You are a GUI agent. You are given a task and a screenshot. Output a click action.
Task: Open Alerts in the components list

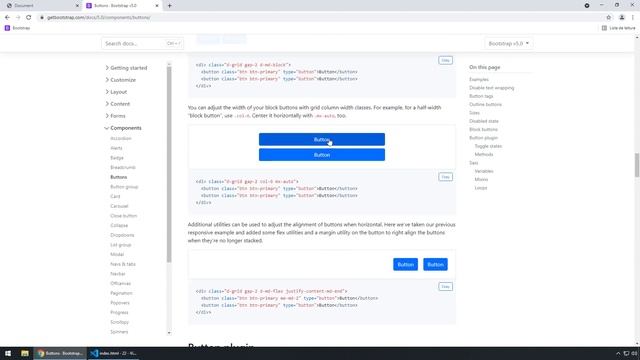116,148
